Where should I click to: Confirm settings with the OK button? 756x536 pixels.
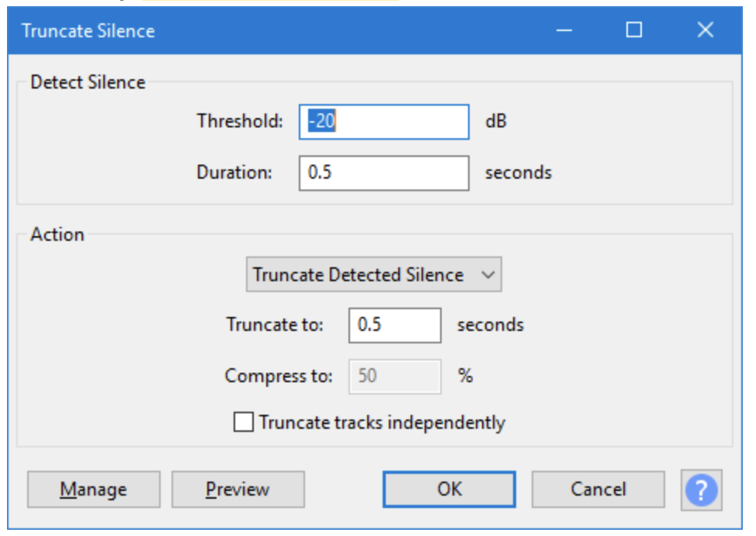[x=449, y=489]
